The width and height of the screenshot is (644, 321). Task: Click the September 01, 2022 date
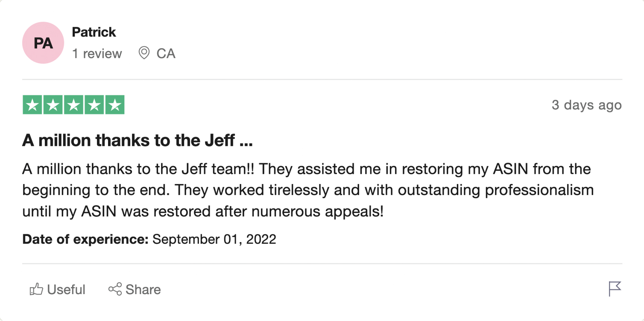tap(214, 239)
